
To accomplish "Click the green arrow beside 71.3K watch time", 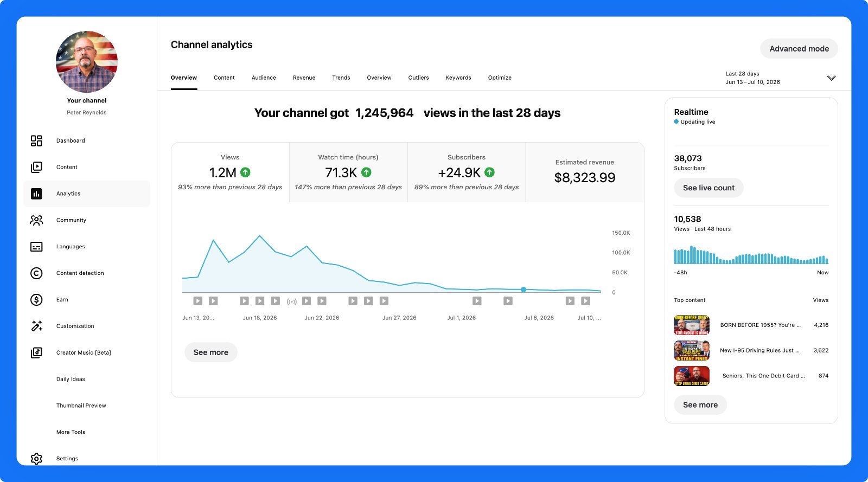I will (366, 172).
